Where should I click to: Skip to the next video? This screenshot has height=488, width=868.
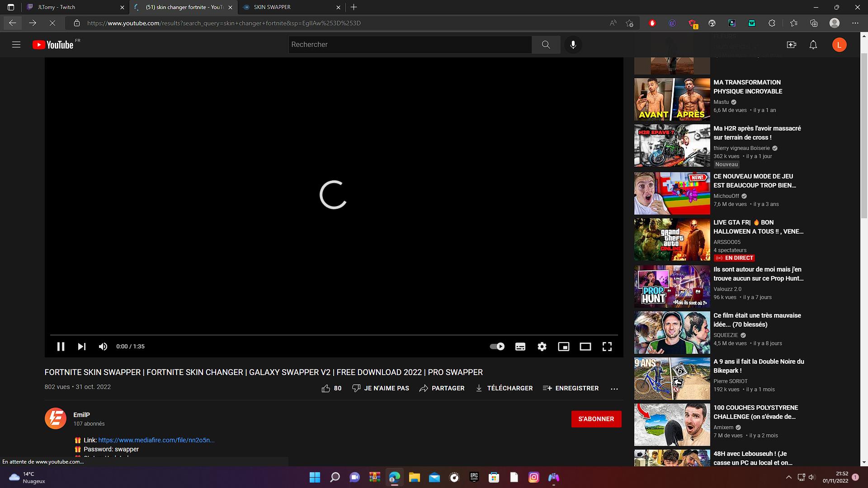(82, 347)
